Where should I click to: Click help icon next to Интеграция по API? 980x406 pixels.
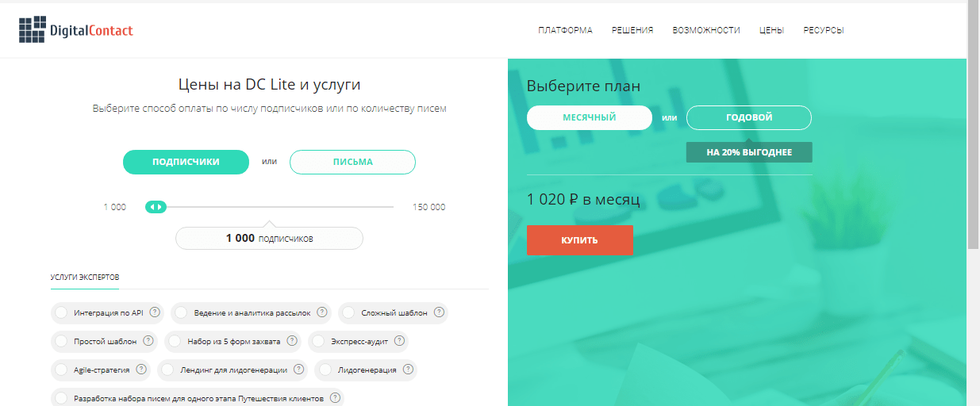[155, 312]
